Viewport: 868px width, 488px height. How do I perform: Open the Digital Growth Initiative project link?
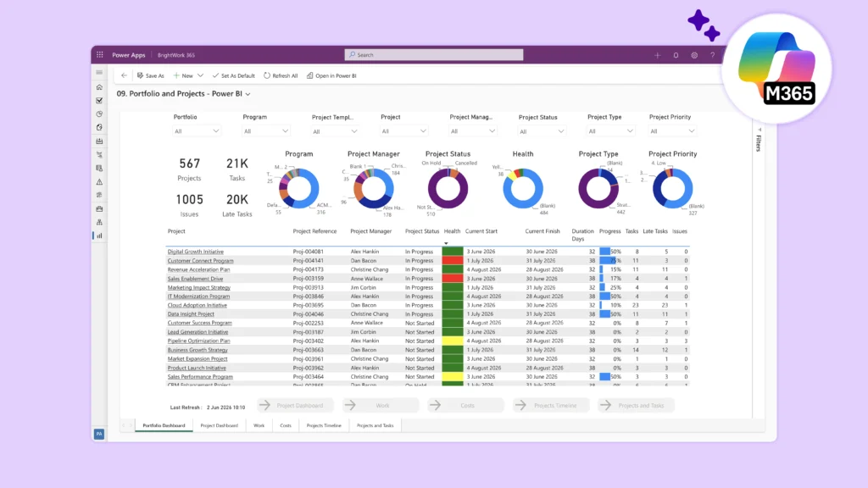[196, 252]
